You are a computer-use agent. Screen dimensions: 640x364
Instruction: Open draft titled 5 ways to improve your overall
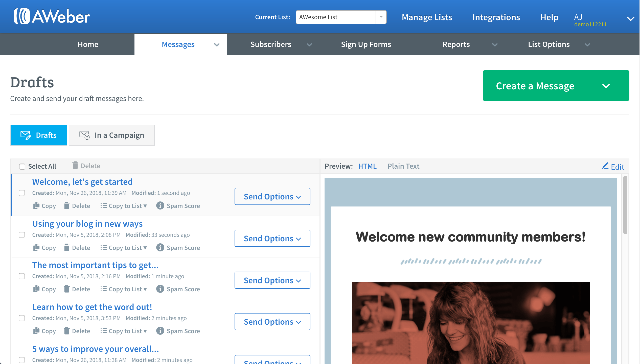click(x=96, y=349)
